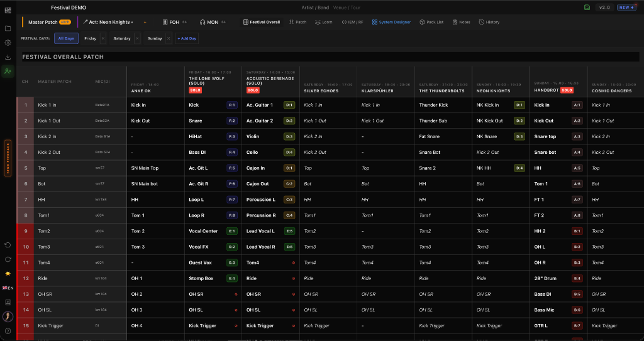Click unassigned icon beside Lone Wolf OH SR

(x=236, y=295)
